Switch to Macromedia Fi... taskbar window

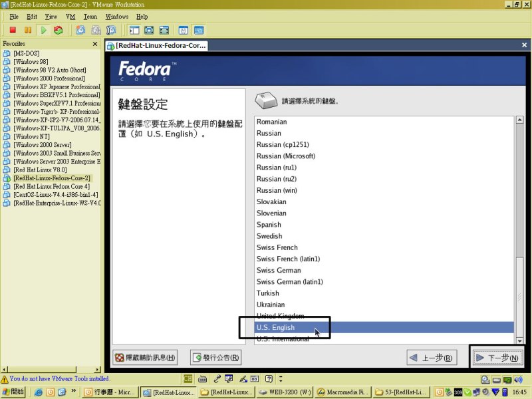[342, 392]
